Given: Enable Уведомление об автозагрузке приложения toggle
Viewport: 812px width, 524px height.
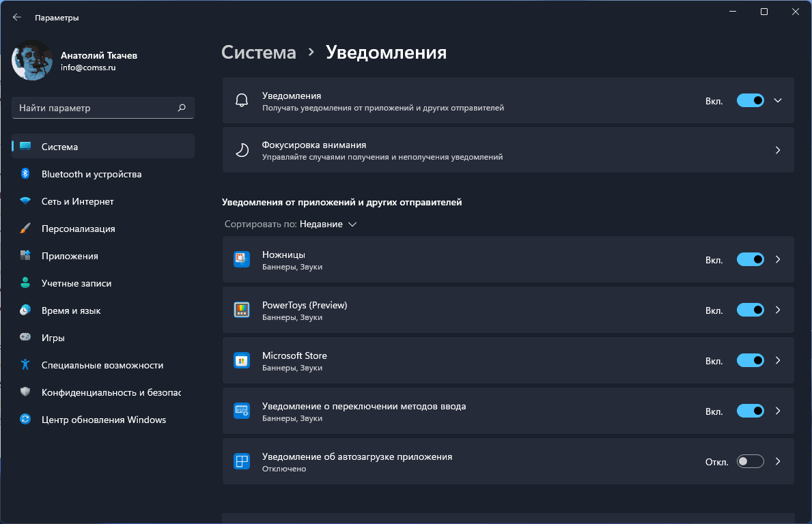Looking at the screenshot, I should 750,461.
